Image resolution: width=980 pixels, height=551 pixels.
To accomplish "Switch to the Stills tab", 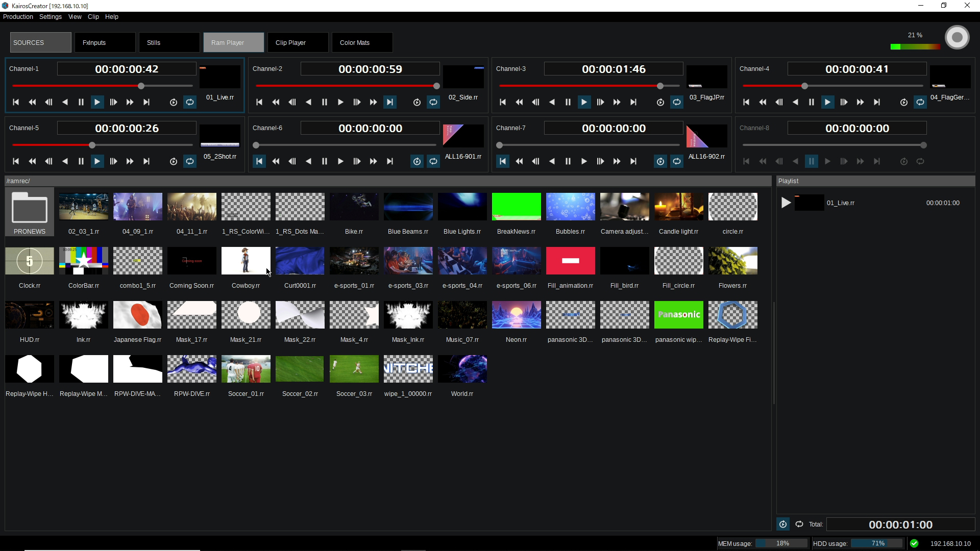I will [169, 43].
